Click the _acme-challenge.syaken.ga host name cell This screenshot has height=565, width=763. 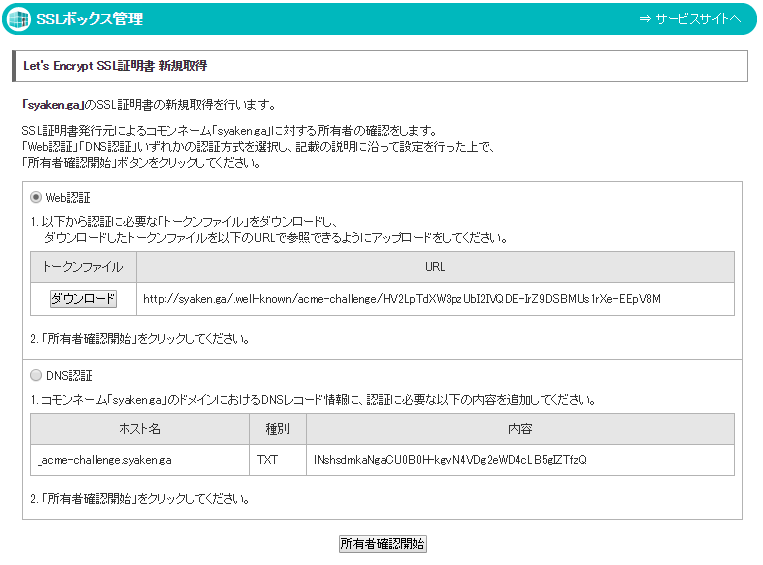point(140,460)
